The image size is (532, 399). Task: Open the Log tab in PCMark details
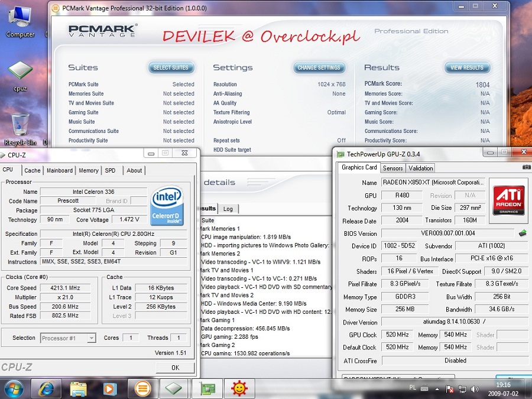[228, 209]
